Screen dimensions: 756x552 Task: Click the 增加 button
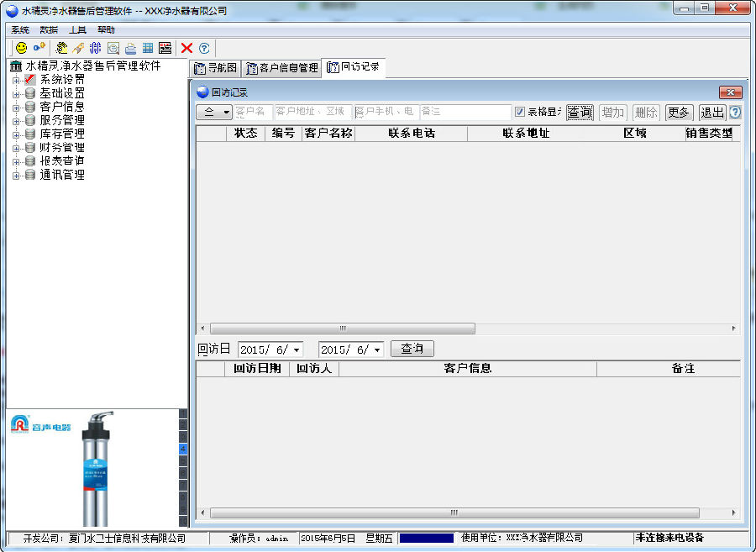pyautogui.click(x=613, y=113)
